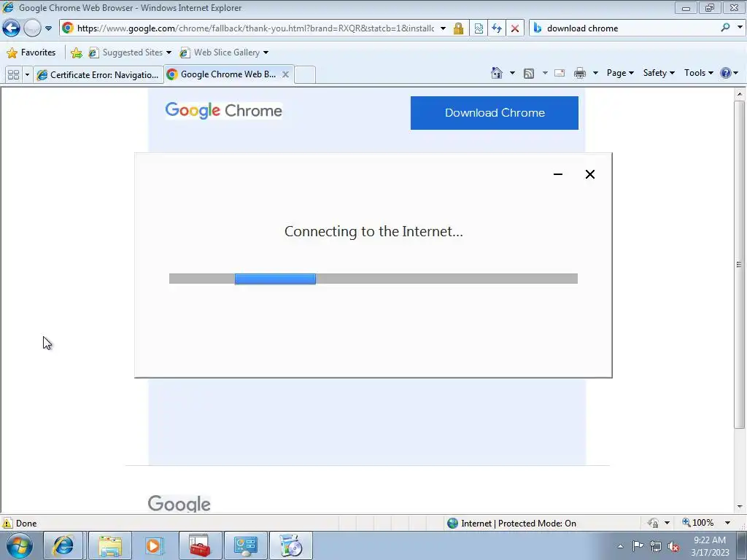Click the taskbar clock 9:22 AM
This screenshot has height=560, width=747.
pos(710,545)
